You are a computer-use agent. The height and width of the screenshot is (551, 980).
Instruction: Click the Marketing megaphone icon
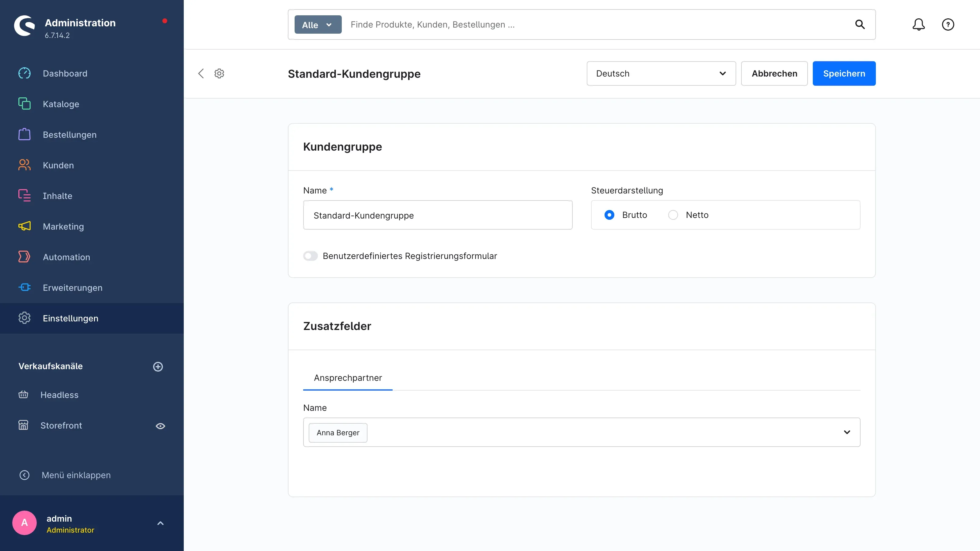pyautogui.click(x=24, y=226)
